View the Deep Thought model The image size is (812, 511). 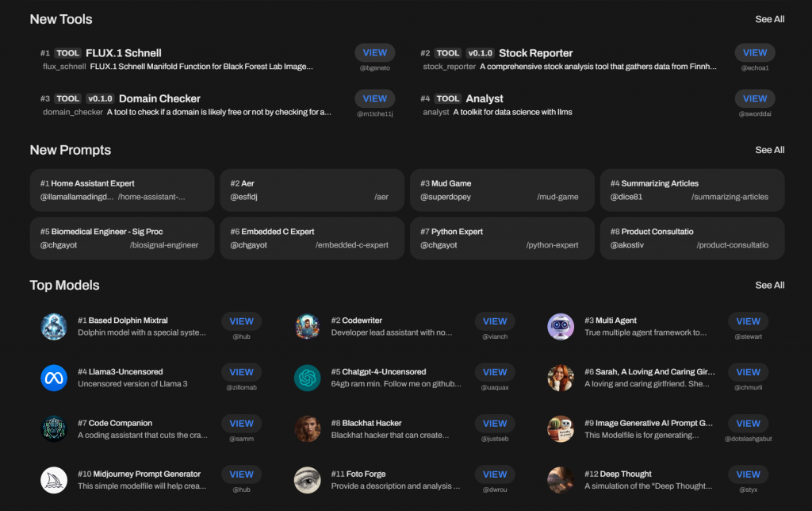(749, 474)
